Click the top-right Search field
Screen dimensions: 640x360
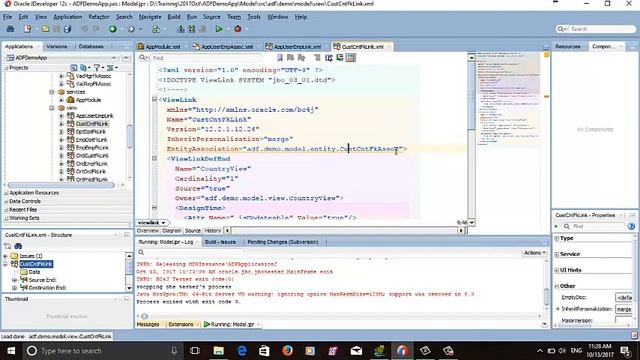[596, 29]
